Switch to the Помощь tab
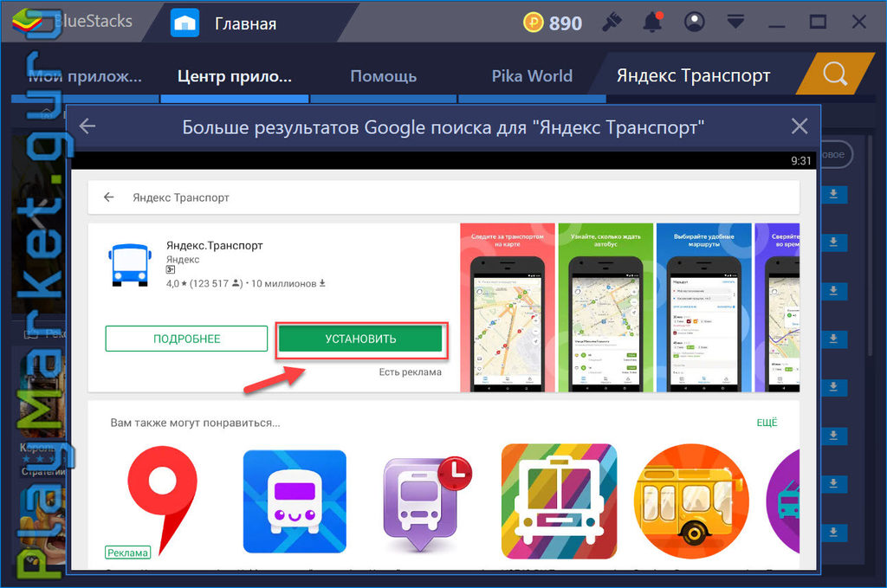 click(384, 75)
